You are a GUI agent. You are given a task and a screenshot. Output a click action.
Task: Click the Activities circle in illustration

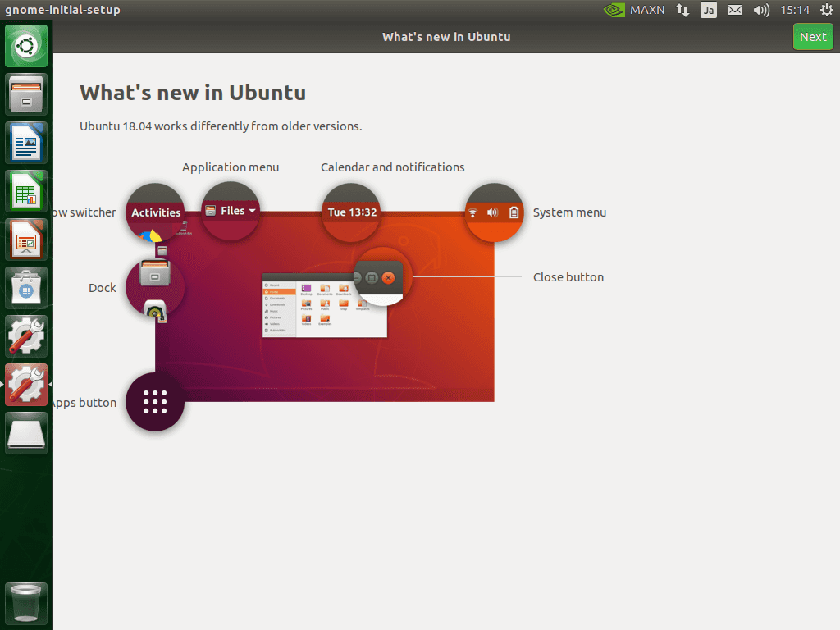pyautogui.click(x=155, y=212)
